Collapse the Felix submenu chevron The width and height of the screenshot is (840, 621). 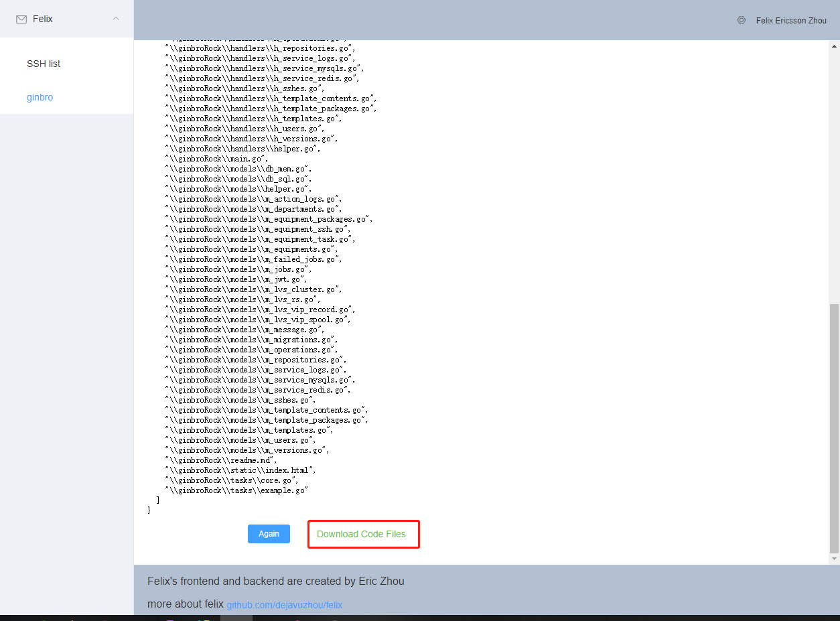click(x=116, y=19)
